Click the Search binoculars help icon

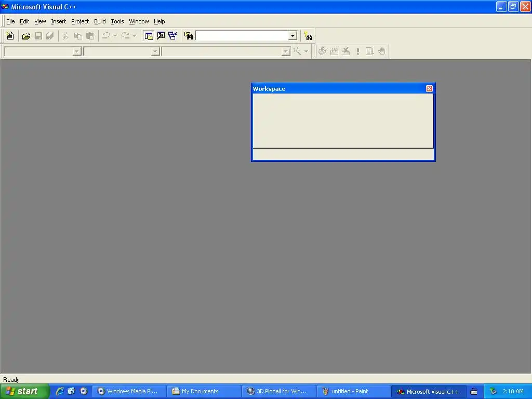[308, 36]
